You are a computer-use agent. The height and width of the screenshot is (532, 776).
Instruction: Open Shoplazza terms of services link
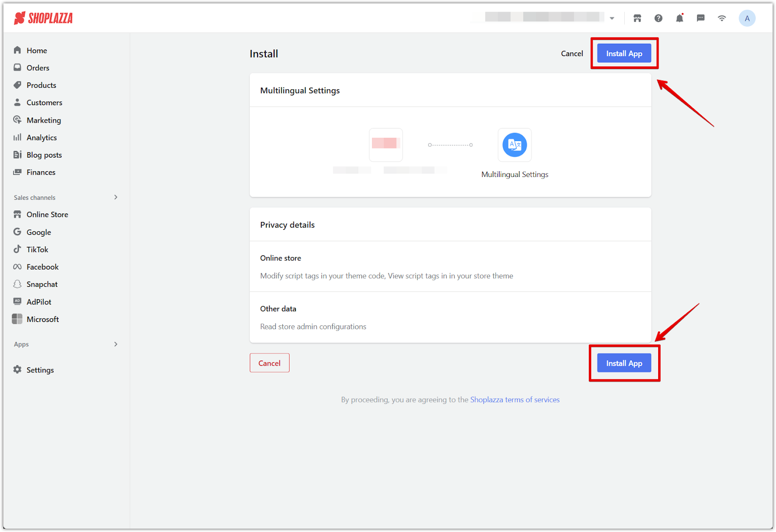click(x=515, y=400)
